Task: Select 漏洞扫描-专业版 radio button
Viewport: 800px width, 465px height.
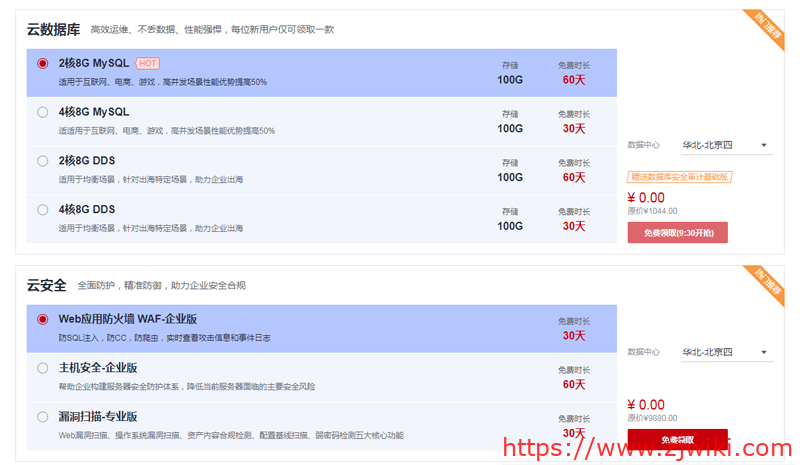Action: 43,417
